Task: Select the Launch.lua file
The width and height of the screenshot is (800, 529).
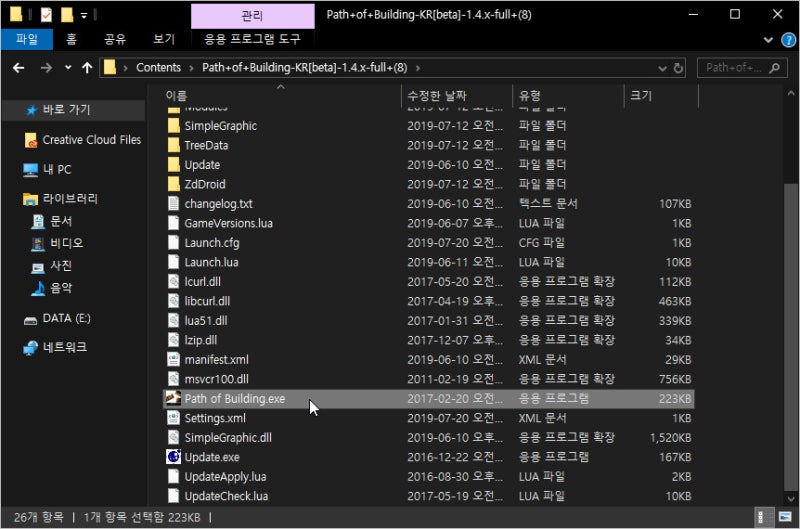Action: (429, 262)
